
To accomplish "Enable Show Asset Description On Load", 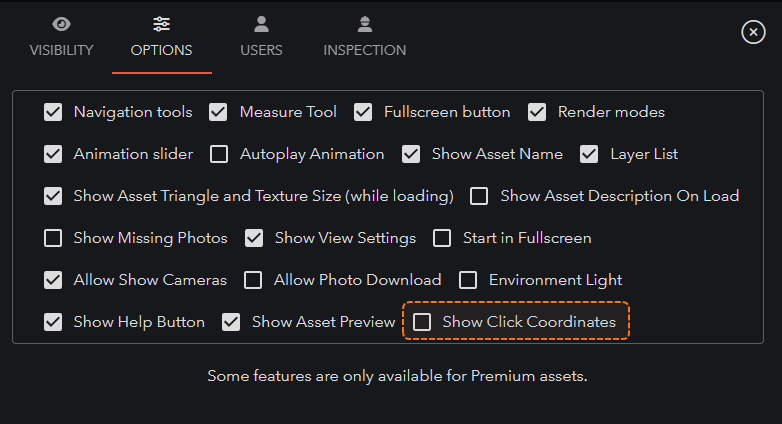I will pyautogui.click(x=479, y=196).
